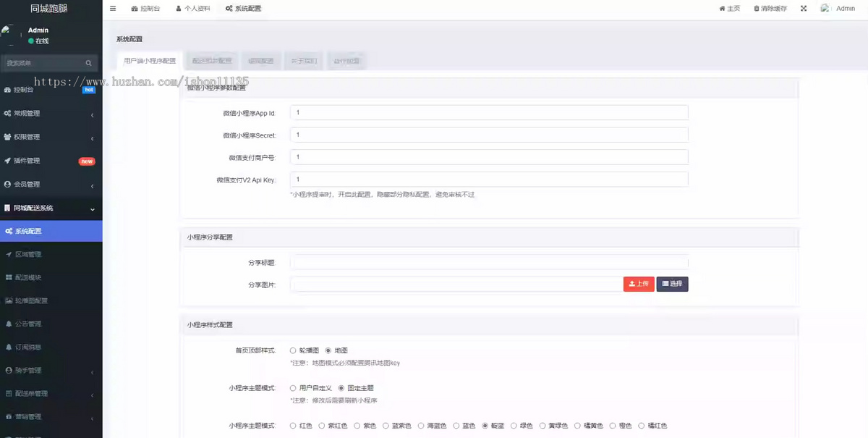Click the 区域管理 arrow icon in sidebar
Screen dimensions: 868x438
point(9,255)
